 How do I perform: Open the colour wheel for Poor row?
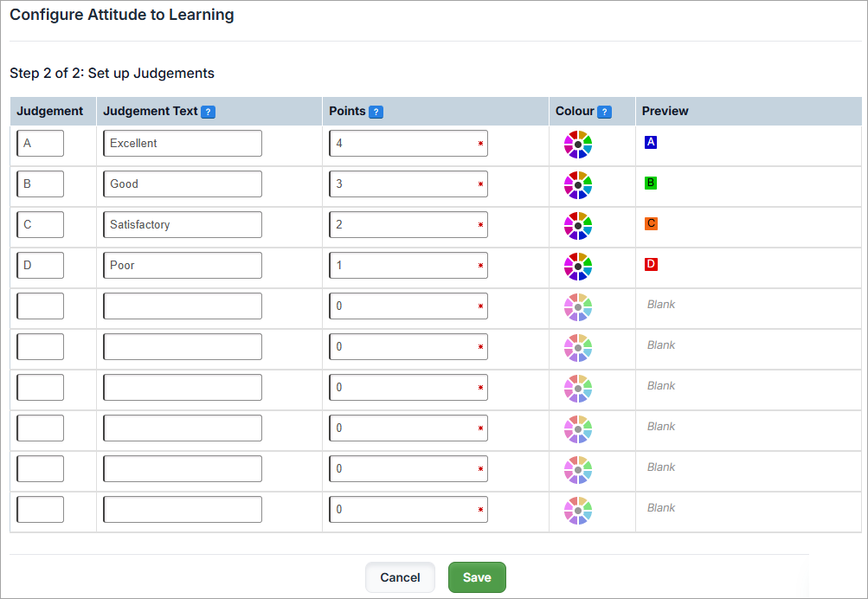pos(577,267)
